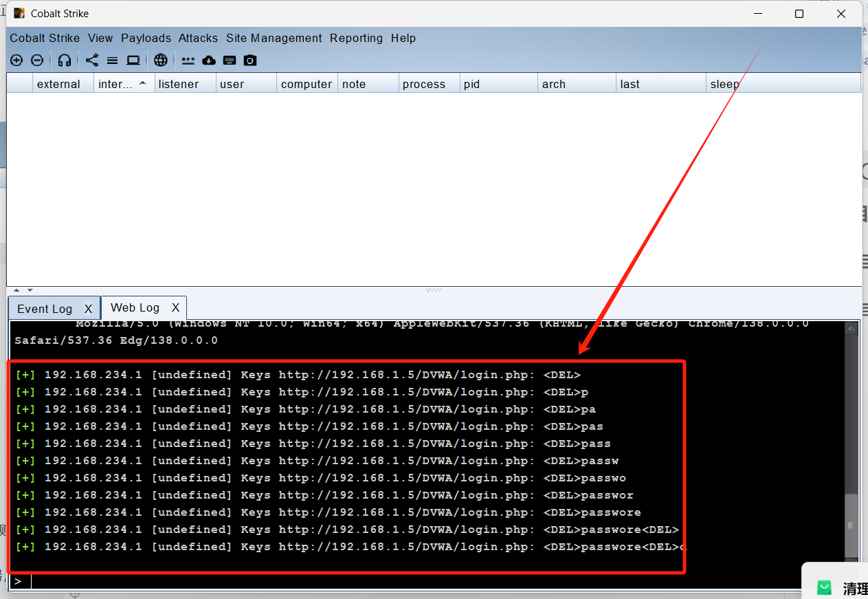This screenshot has height=599, width=868.
Task: Click log line ending in <DEL>pas
Action: click(309, 426)
